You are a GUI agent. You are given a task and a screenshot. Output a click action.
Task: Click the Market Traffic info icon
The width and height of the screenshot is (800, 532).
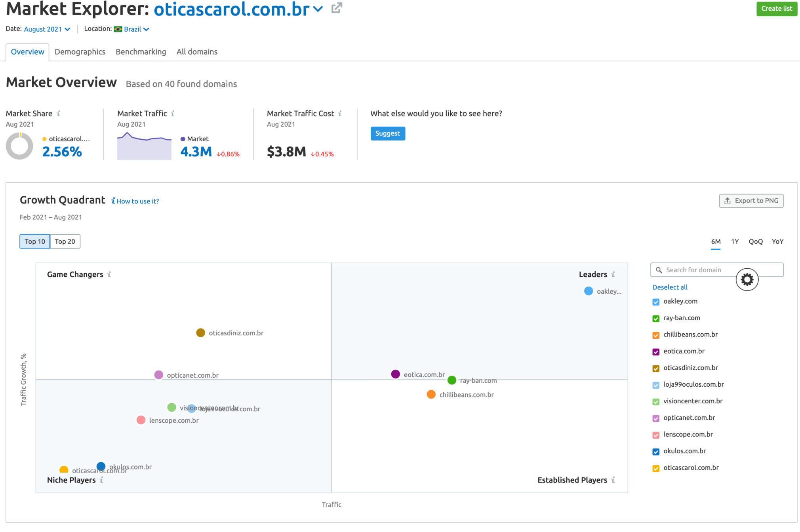tap(173, 114)
